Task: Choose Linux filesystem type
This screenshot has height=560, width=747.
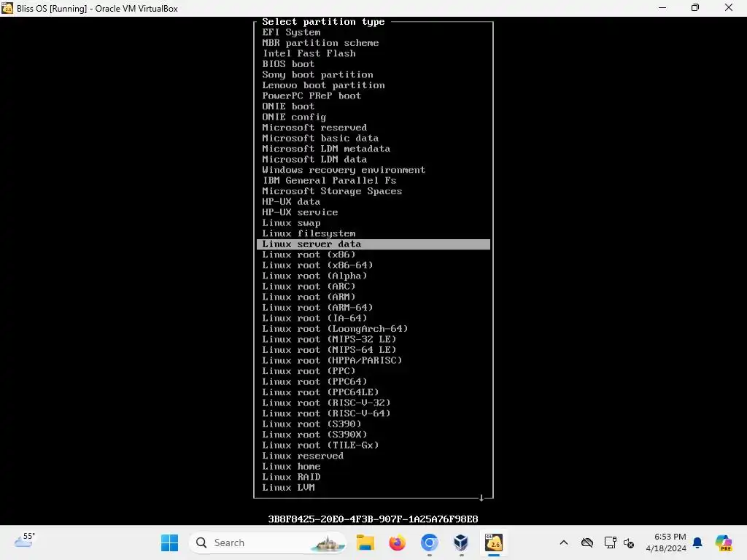Action: pyautogui.click(x=309, y=233)
